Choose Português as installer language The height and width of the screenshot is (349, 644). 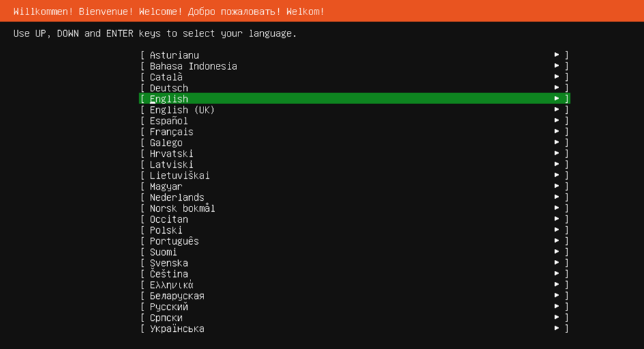(174, 241)
